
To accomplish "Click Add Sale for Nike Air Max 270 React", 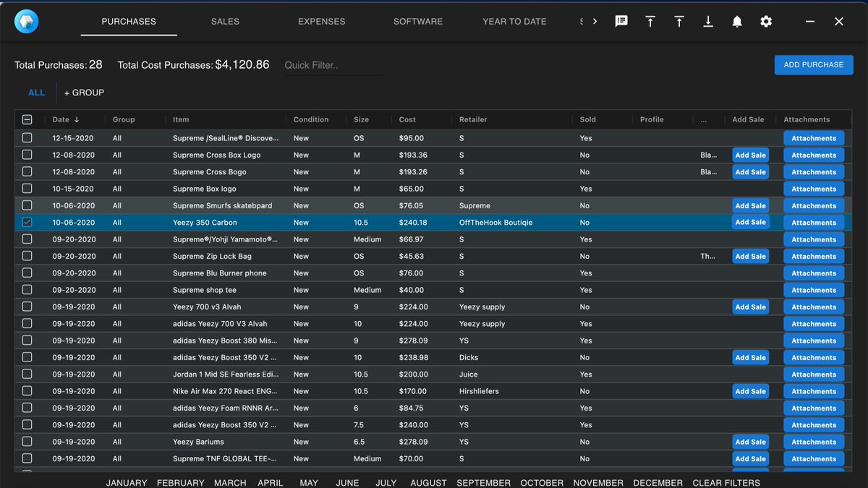I will [750, 391].
